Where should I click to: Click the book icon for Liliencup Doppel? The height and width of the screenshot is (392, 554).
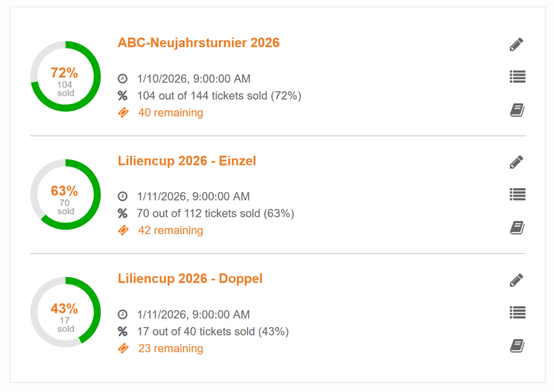pyautogui.click(x=517, y=346)
